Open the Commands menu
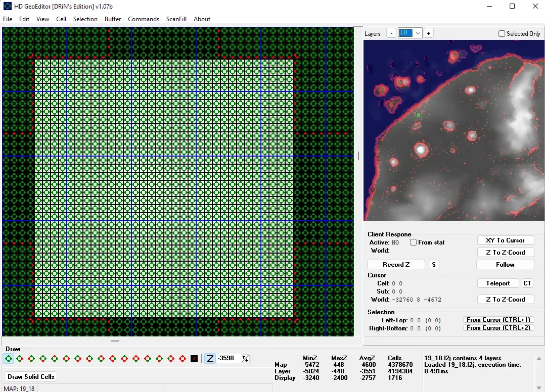Screen dimensions: 545x392 144,19
